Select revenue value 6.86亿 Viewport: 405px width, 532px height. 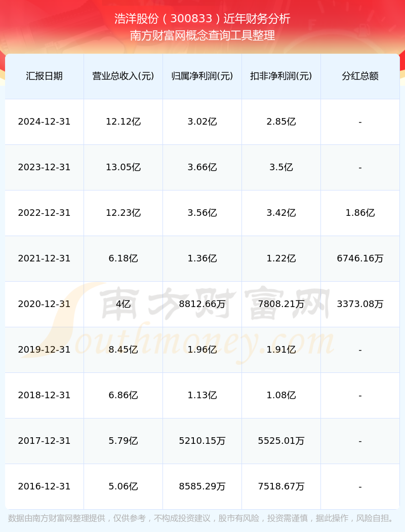point(124,395)
